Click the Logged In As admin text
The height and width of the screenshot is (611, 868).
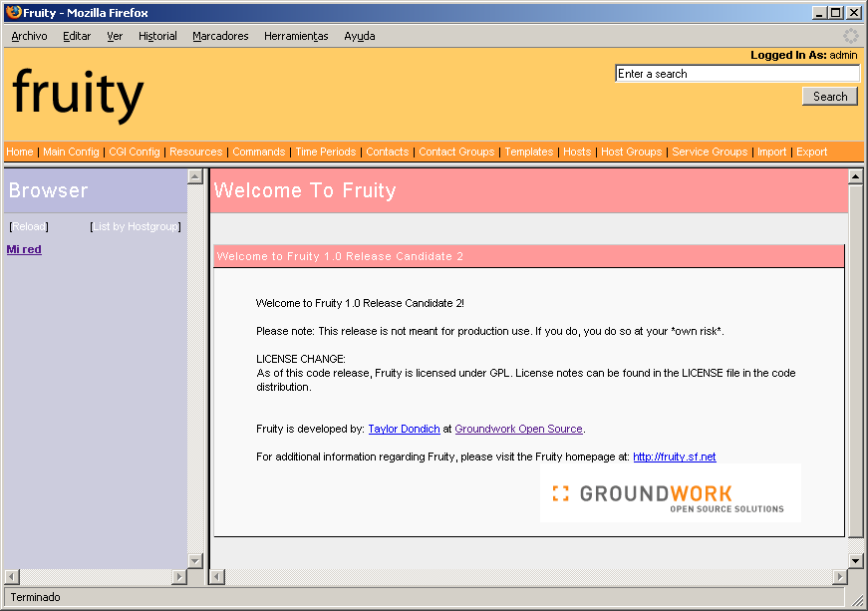tap(803, 55)
